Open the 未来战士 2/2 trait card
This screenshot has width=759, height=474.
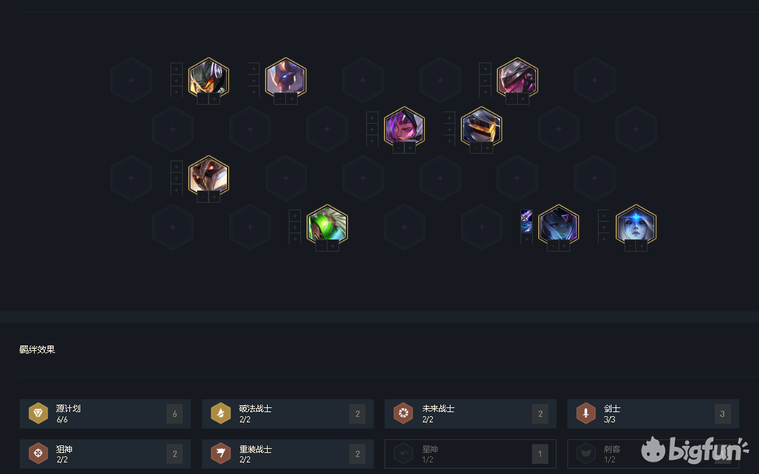tap(471, 413)
